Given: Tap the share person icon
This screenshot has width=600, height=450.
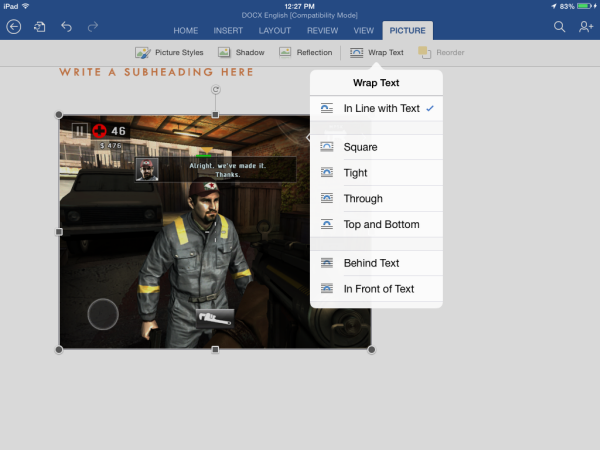Looking at the screenshot, I should (x=585, y=27).
